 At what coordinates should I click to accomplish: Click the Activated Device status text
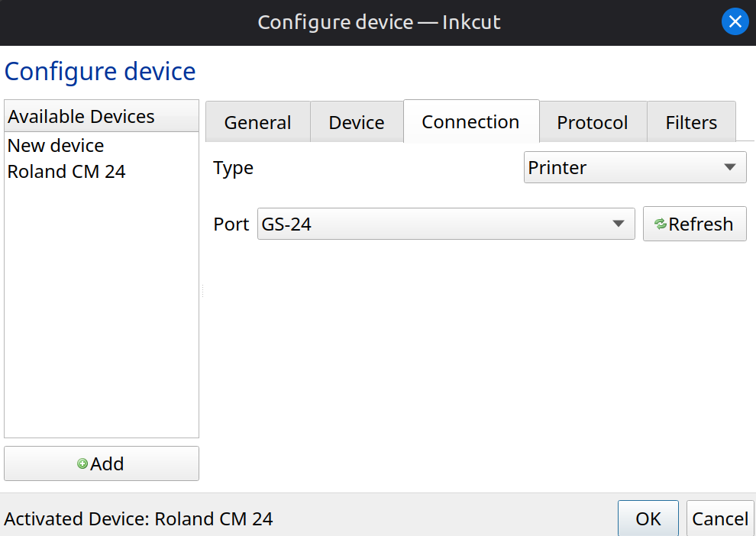click(x=138, y=519)
